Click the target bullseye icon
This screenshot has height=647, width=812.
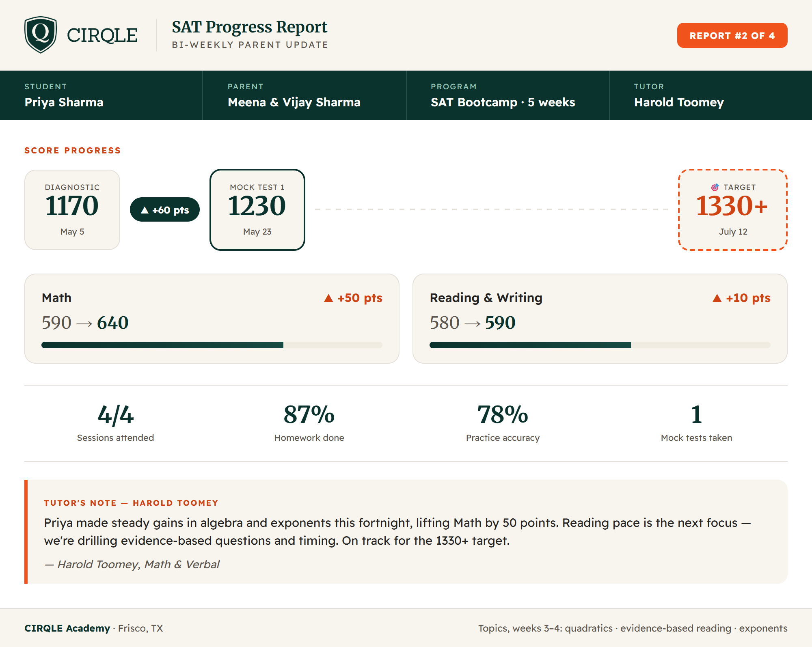pyautogui.click(x=715, y=187)
